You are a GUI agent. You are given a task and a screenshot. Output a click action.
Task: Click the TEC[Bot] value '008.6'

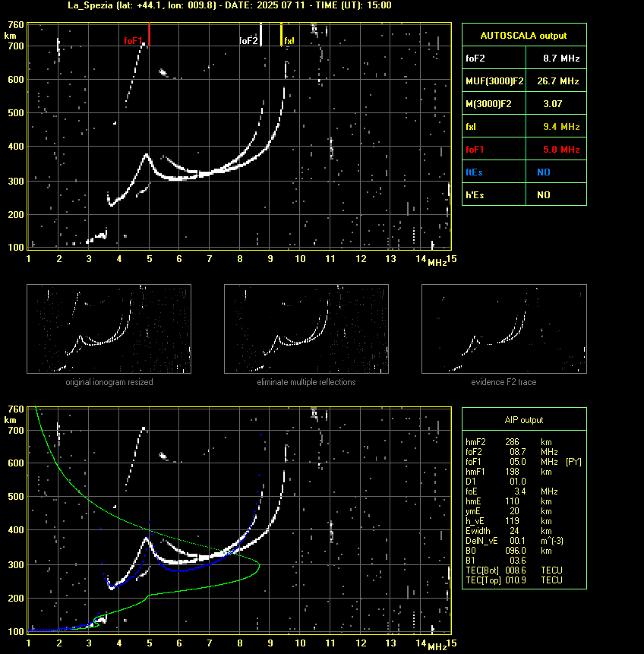516,570
